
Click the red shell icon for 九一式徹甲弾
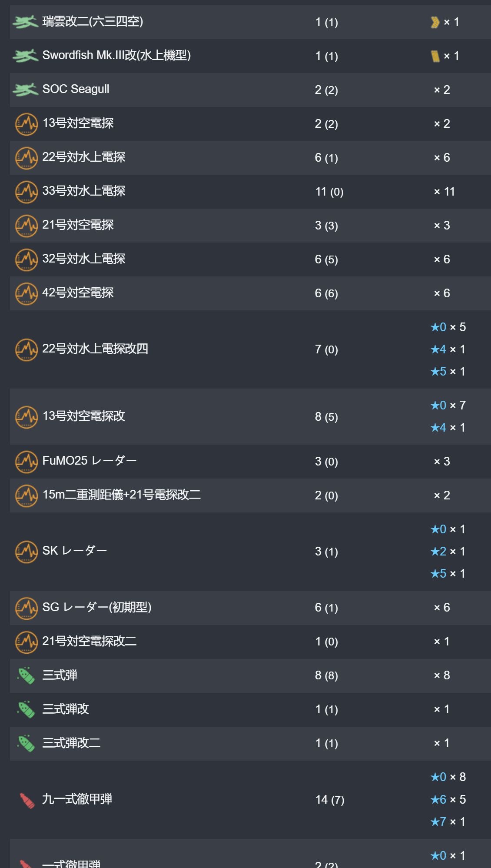(27, 800)
